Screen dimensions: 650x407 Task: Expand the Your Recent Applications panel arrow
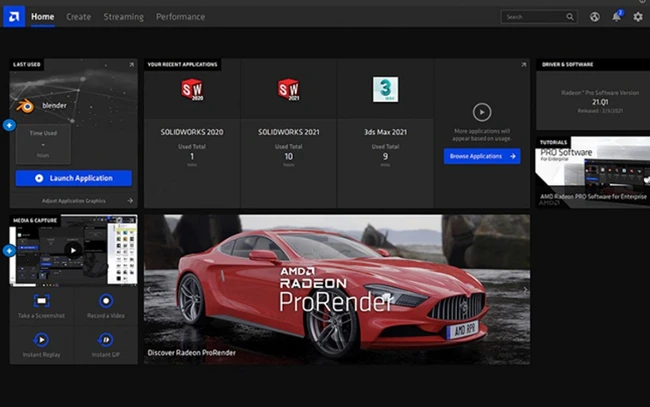pos(523,65)
